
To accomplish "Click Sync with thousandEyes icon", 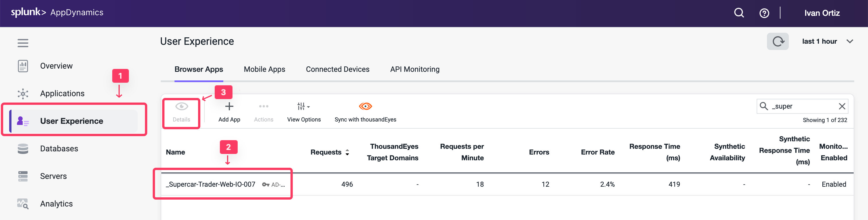I will coord(365,107).
